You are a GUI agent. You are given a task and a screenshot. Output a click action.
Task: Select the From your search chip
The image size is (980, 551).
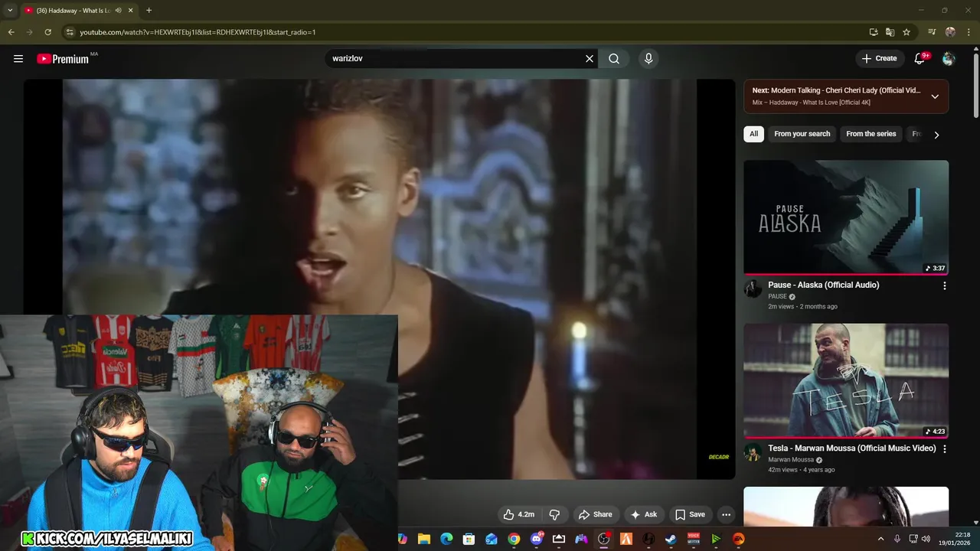[802, 134]
